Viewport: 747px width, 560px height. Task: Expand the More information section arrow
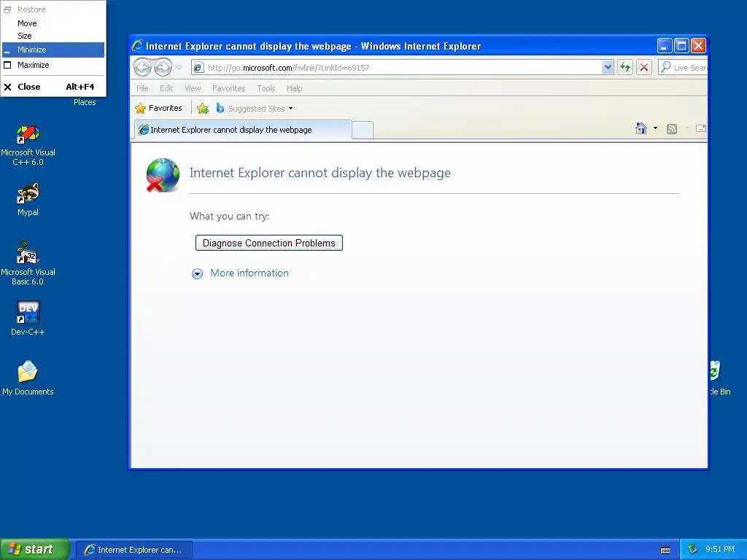197,273
